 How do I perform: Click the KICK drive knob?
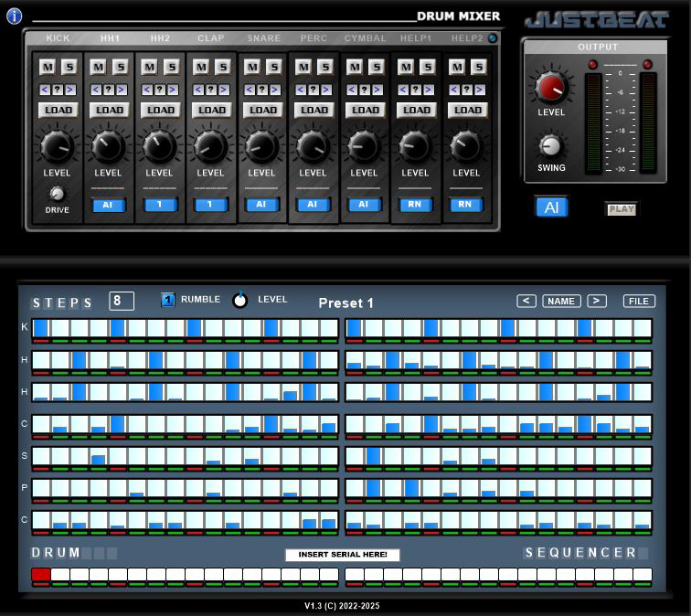[57, 194]
